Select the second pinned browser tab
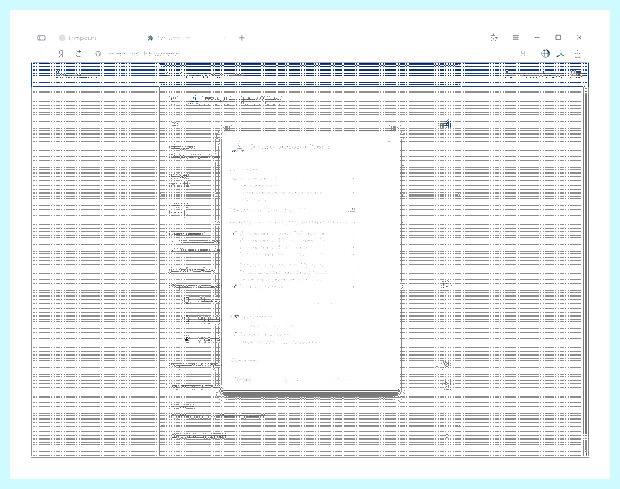Image resolution: width=620 pixels, height=489 pixels. click(168, 38)
